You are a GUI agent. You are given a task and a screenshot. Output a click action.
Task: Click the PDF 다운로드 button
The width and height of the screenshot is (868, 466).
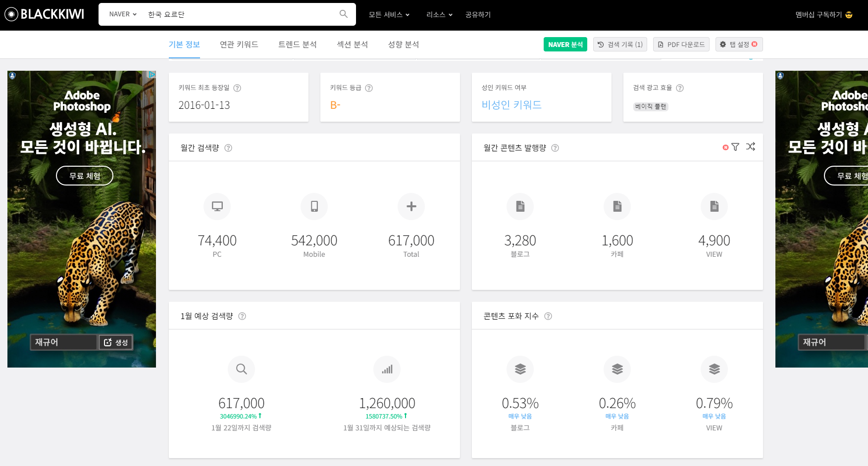(x=681, y=45)
